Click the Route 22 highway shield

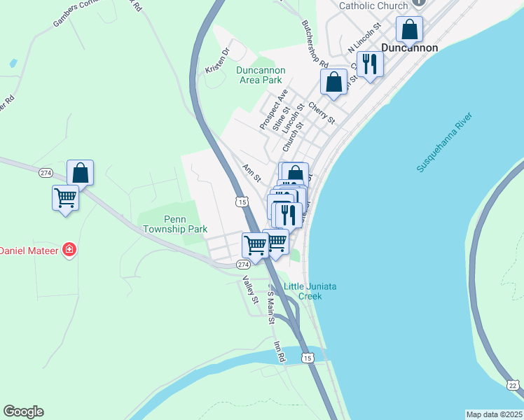point(513,385)
